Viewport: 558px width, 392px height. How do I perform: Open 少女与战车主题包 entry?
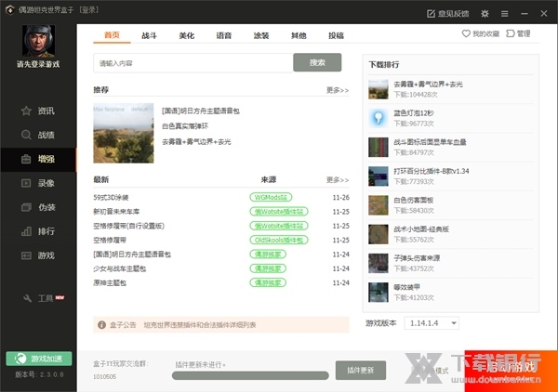point(120,268)
